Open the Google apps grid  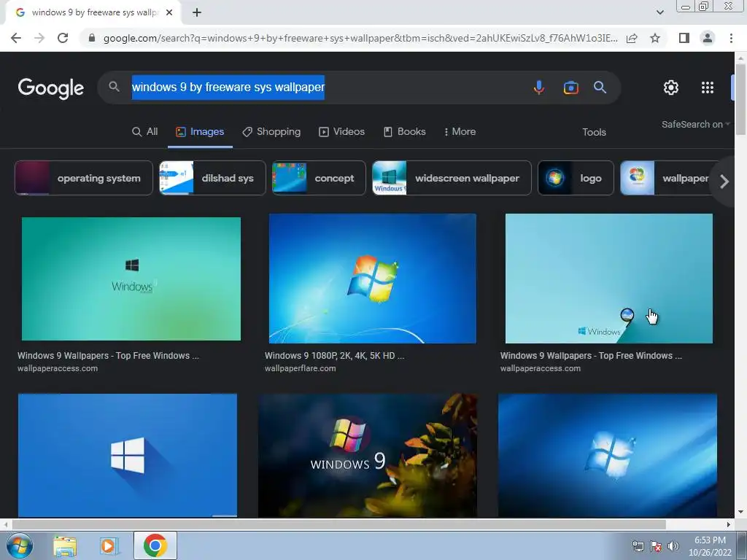(708, 87)
